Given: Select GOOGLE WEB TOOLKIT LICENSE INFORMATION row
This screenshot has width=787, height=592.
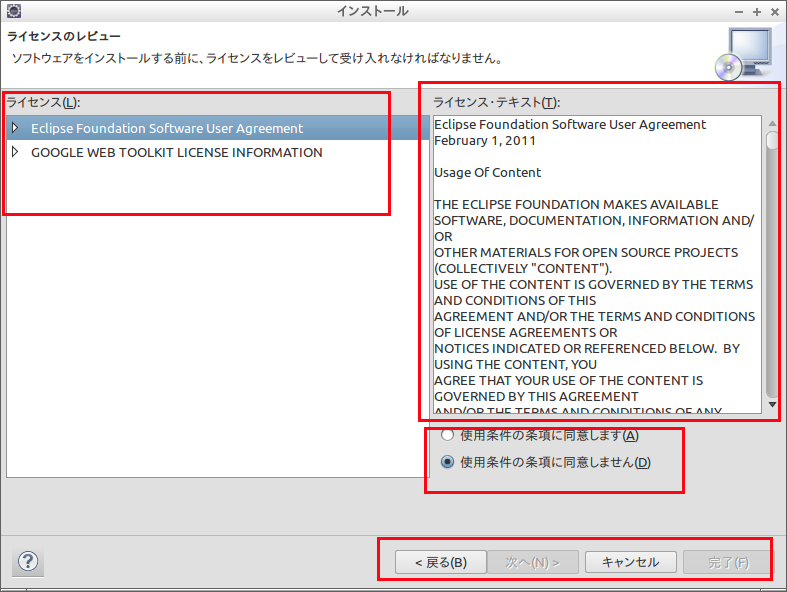Looking at the screenshot, I should tap(218, 152).
